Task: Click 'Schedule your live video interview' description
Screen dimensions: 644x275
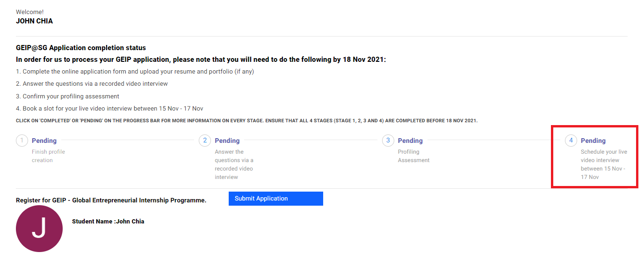Action: pyautogui.click(x=604, y=164)
